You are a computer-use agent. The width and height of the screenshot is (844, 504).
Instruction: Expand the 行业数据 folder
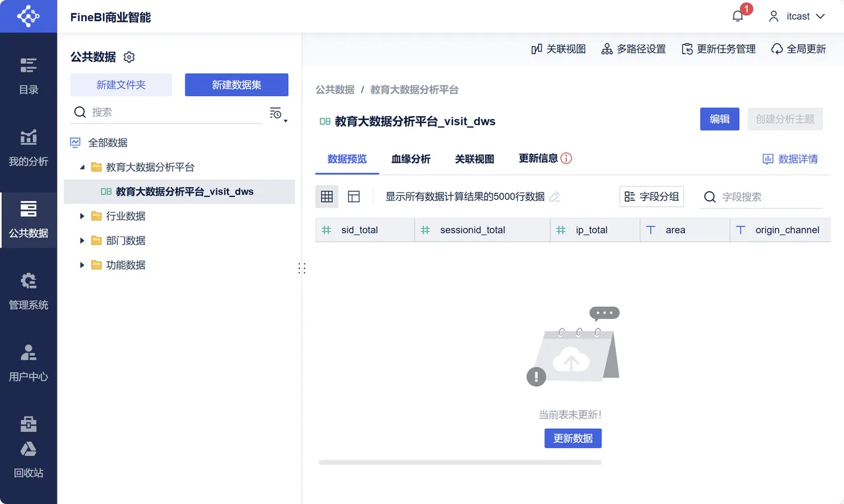point(82,216)
